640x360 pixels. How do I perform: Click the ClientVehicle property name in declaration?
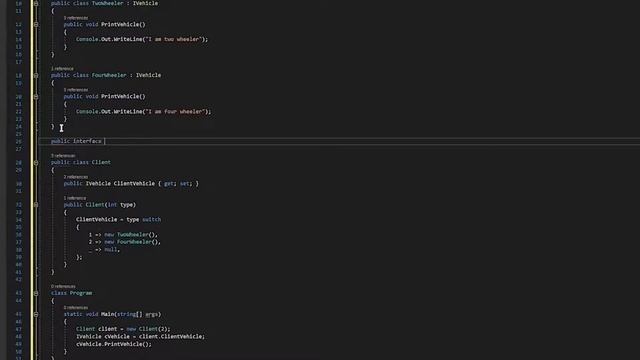(134, 184)
